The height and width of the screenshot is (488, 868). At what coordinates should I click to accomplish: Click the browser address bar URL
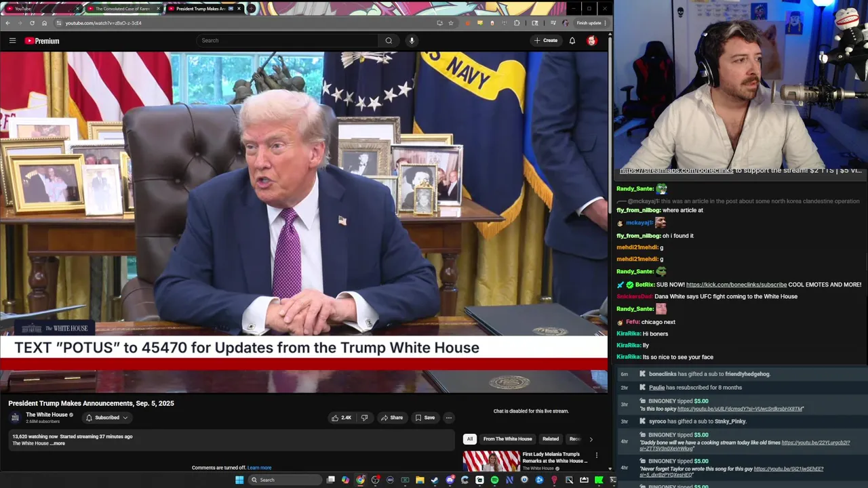(x=104, y=23)
